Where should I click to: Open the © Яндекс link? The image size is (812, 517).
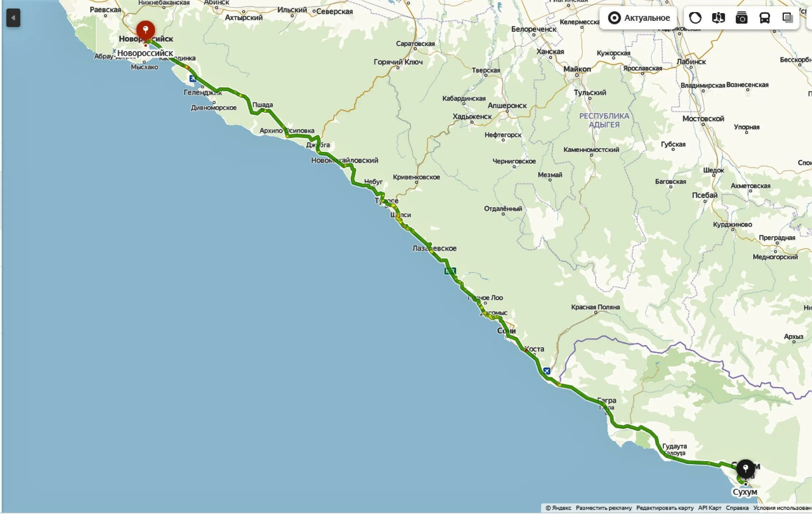[x=558, y=508]
